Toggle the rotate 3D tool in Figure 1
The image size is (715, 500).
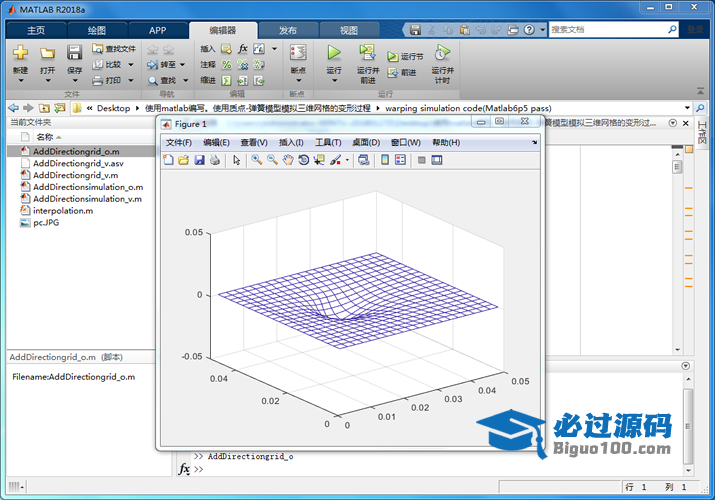[x=303, y=160]
